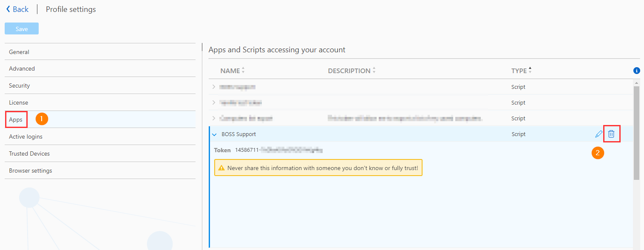This screenshot has height=250, width=644.
Task: Click the Save button
Action: [x=21, y=28]
